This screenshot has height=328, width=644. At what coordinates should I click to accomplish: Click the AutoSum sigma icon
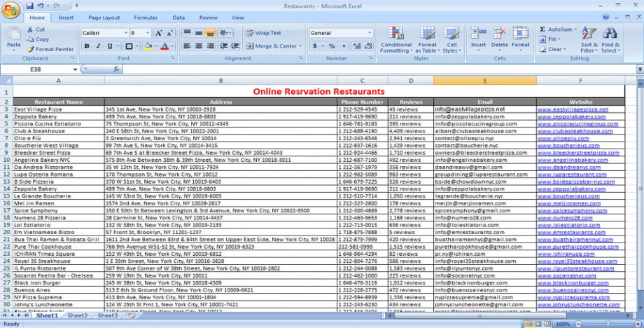542,29
